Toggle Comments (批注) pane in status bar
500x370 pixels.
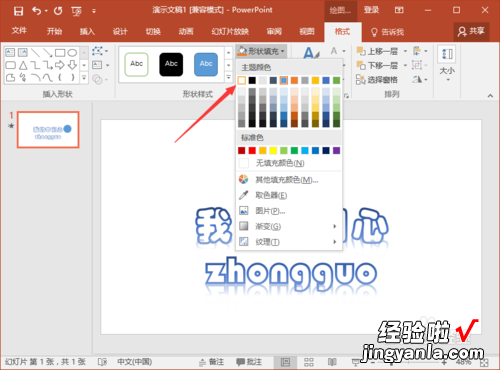click(x=249, y=362)
